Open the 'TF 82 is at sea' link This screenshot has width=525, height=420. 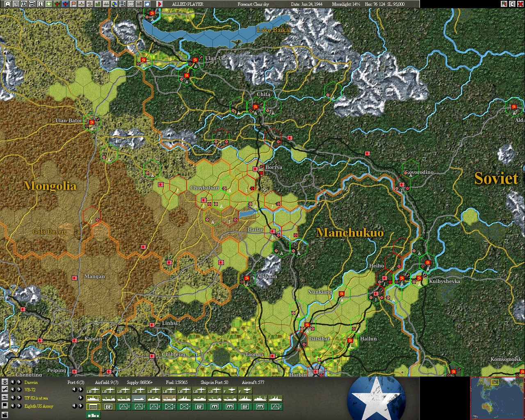coord(36,398)
